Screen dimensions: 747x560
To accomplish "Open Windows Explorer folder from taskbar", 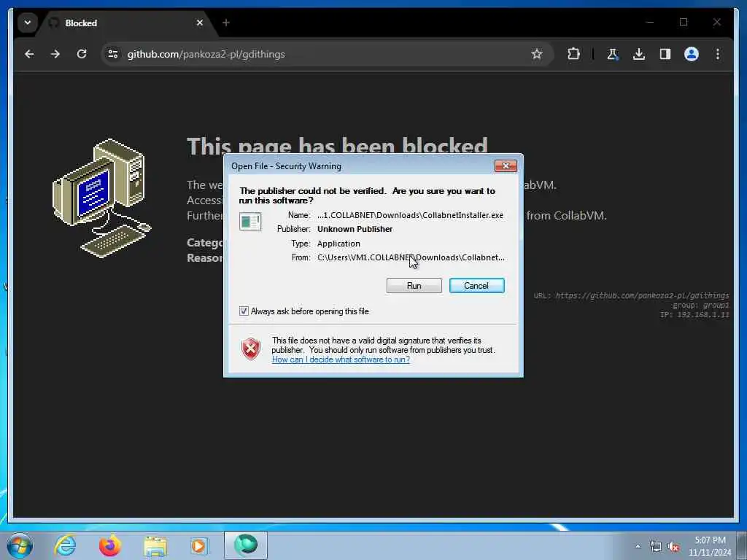I will pos(155,545).
